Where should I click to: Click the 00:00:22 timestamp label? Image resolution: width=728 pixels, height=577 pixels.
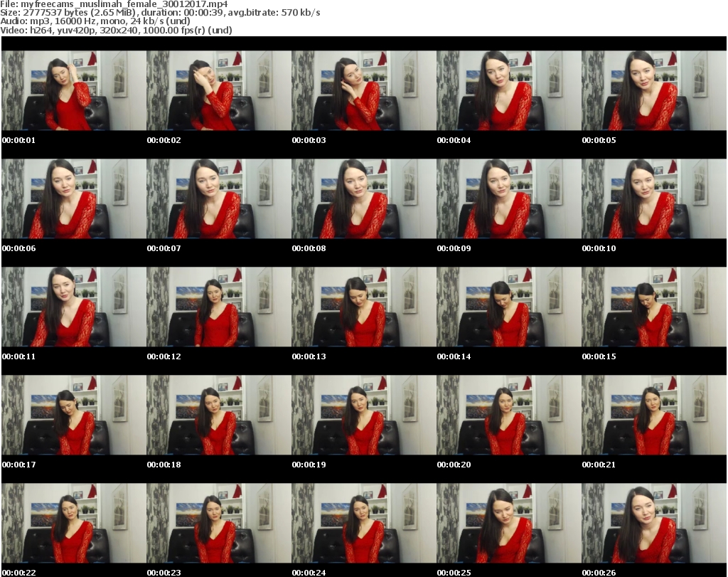[x=18, y=573]
